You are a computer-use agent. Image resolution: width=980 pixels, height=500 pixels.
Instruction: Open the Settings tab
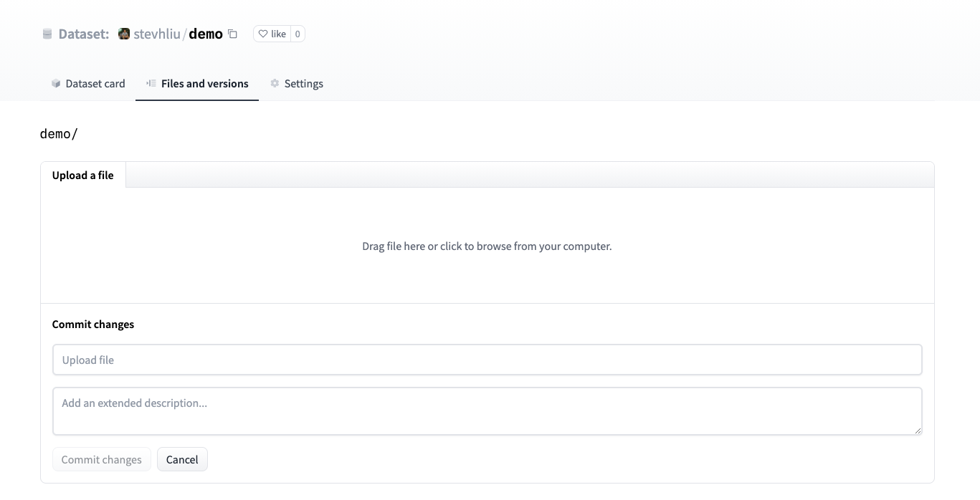click(303, 84)
